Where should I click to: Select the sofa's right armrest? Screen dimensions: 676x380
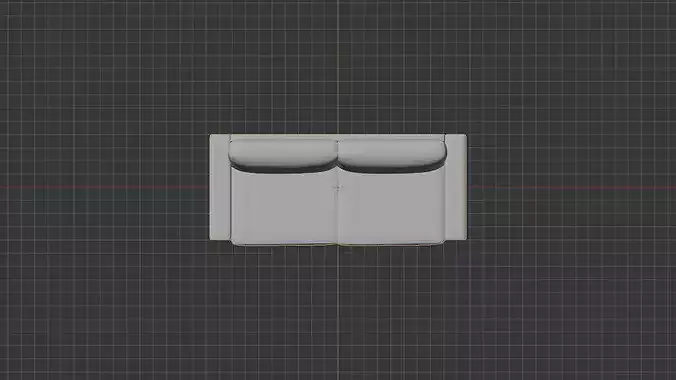(x=456, y=187)
